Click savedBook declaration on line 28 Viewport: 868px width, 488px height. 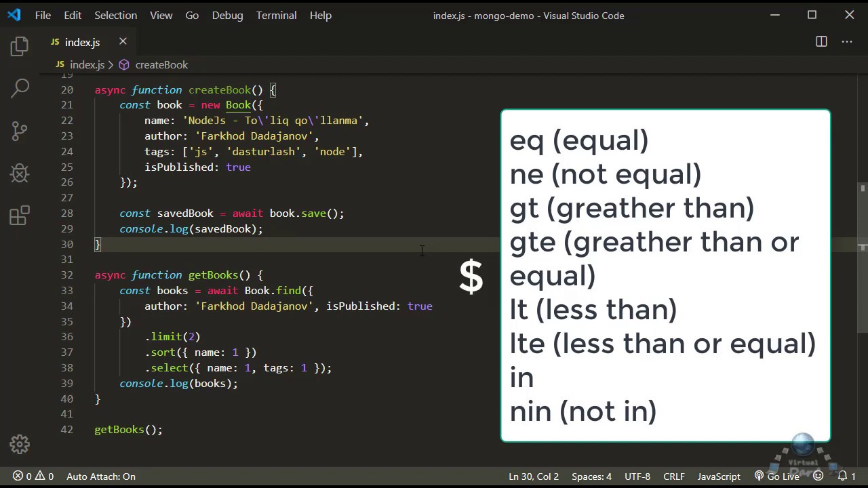pos(185,213)
